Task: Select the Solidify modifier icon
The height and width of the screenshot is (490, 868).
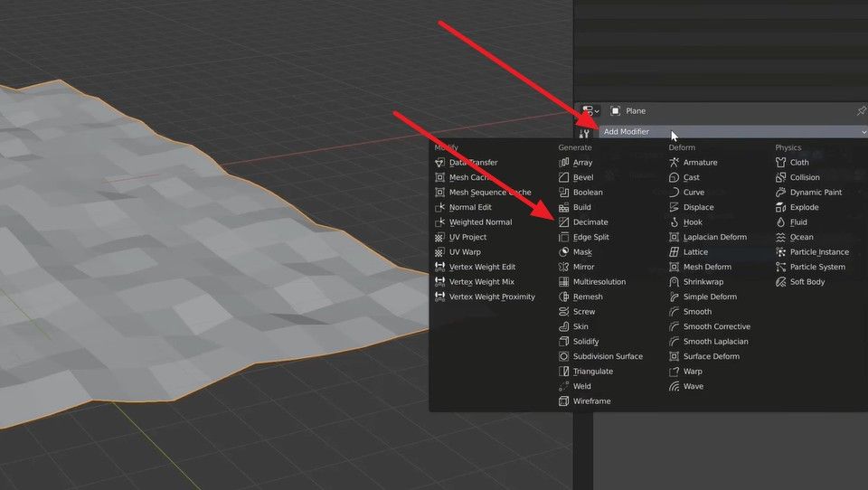Action: [563, 342]
